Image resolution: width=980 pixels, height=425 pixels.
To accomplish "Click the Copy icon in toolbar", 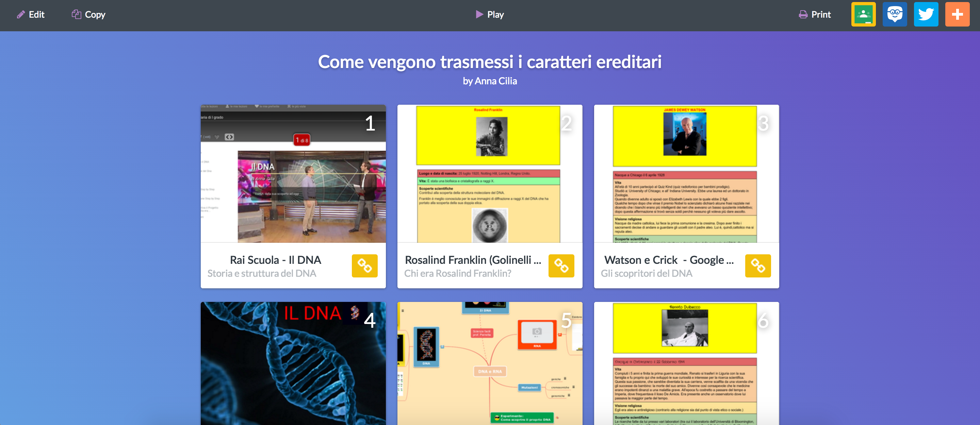I will pyautogui.click(x=76, y=14).
